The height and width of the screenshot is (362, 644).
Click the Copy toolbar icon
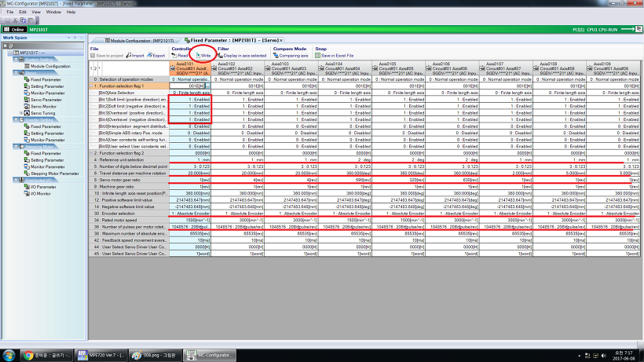click(x=23, y=20)
